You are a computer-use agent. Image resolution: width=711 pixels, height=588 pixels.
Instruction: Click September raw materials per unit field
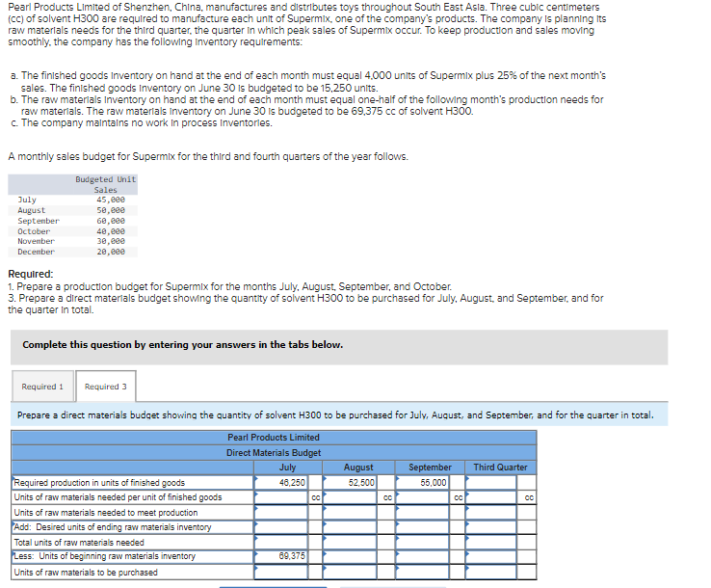[x=422, y=497]
